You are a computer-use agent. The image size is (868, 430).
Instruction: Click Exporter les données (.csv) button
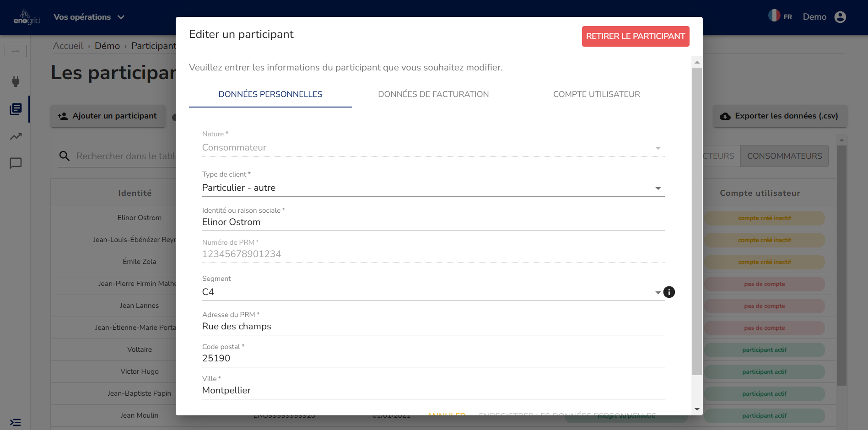pos(780,116)
